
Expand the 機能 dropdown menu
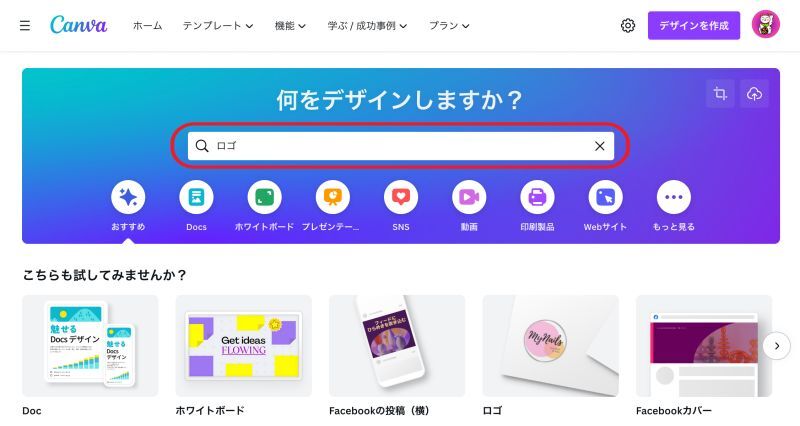(x=290, y=26)
